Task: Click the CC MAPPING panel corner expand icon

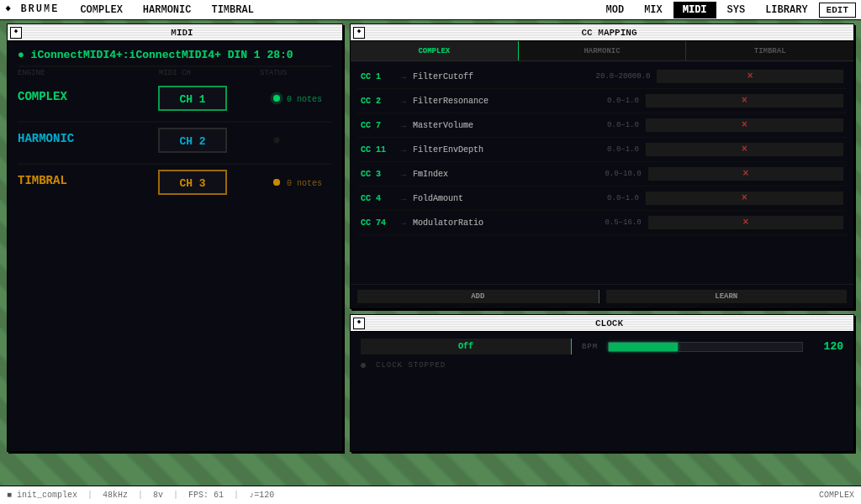Action: (359, 32)
